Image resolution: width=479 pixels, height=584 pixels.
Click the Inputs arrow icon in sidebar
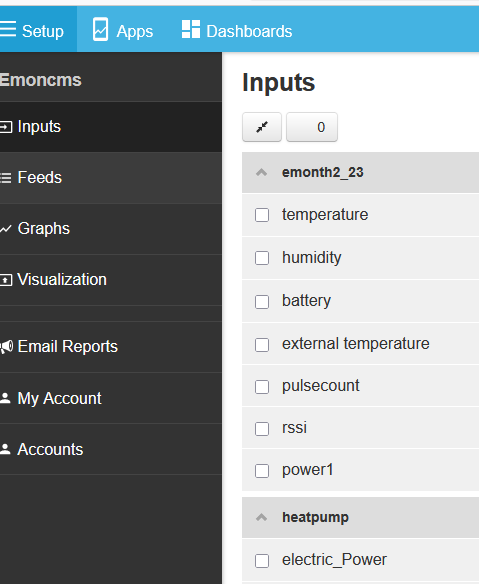tap(6, 127)
